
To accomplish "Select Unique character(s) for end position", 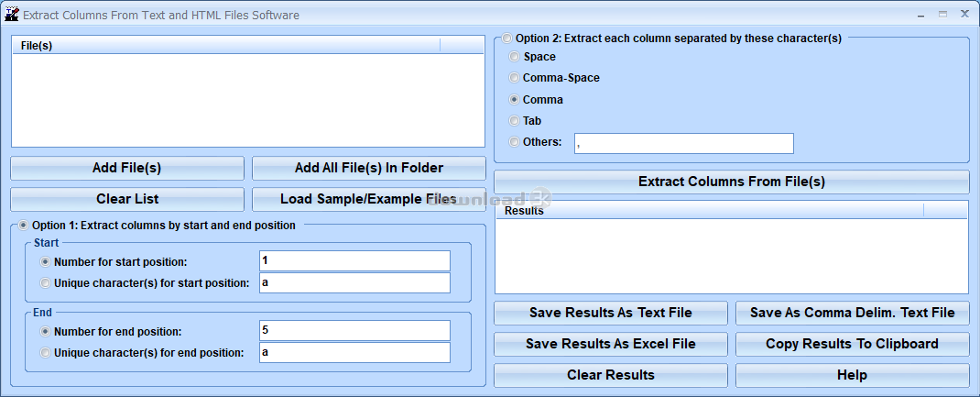I will click(46, 353).
